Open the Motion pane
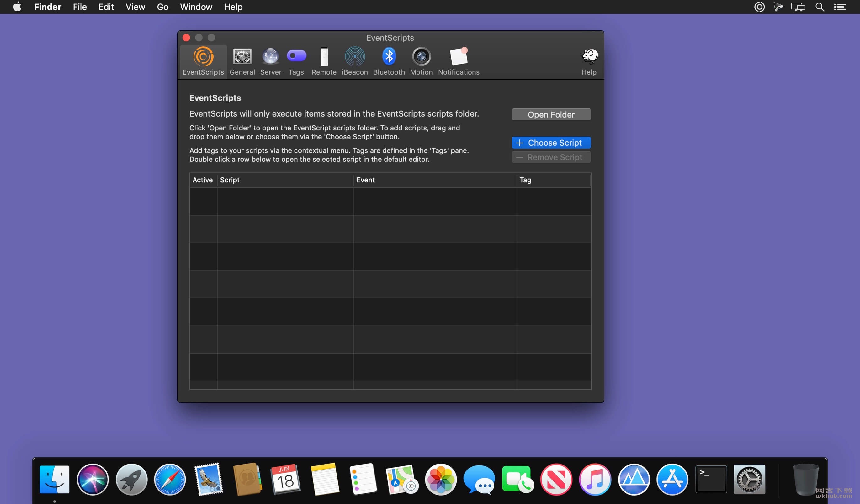Screen dimensions: 860x504 [421, 61]
